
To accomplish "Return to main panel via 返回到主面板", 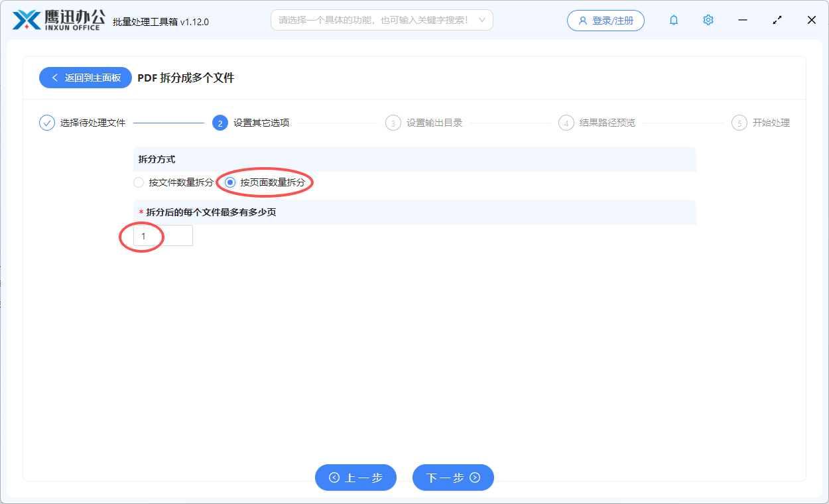I will (86, 78).
